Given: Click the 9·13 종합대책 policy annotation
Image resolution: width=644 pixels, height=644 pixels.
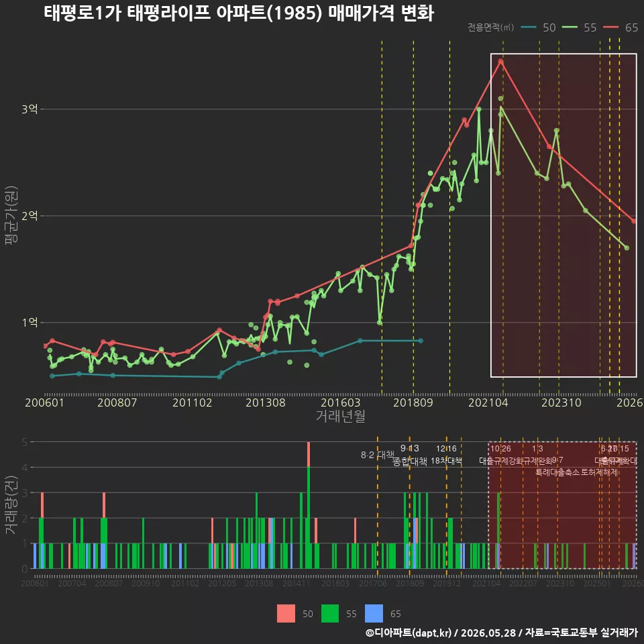Looking at the screenshot, I should point(409,455).
